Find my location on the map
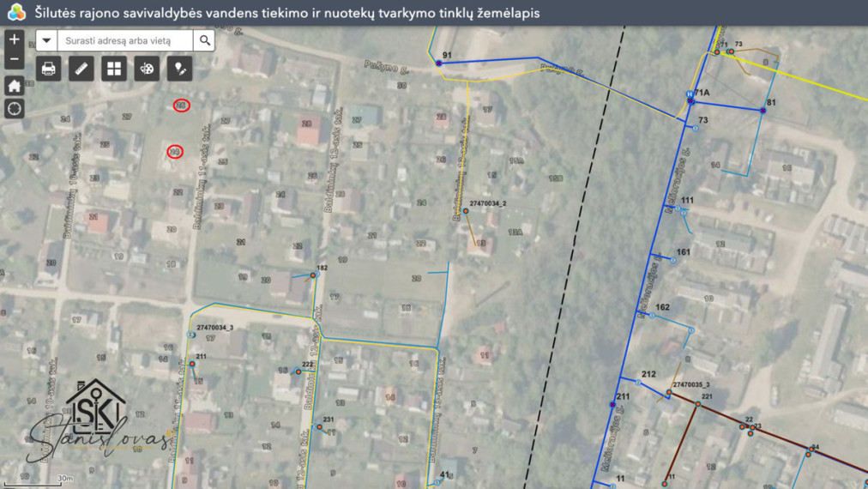 (15, 109)
